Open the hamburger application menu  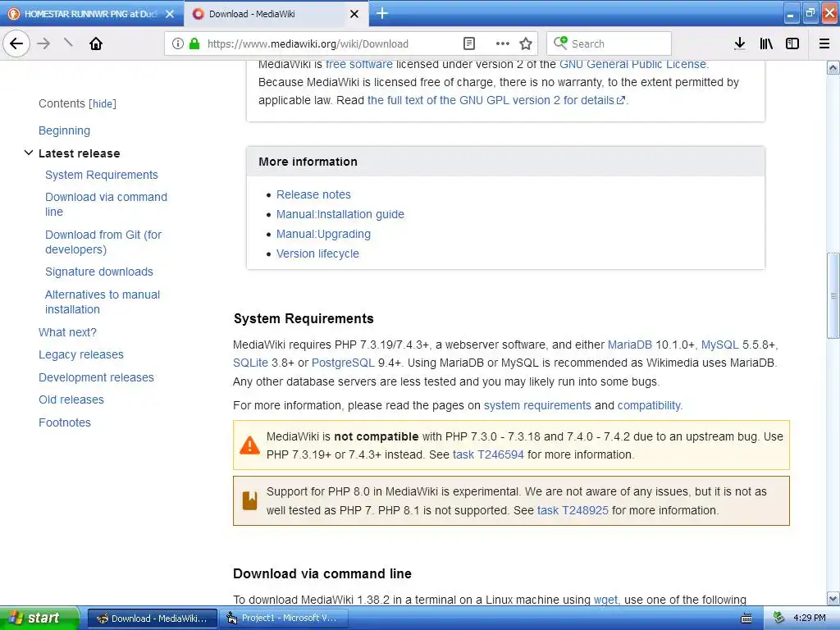pyautogui.click(x=824, y=43)
